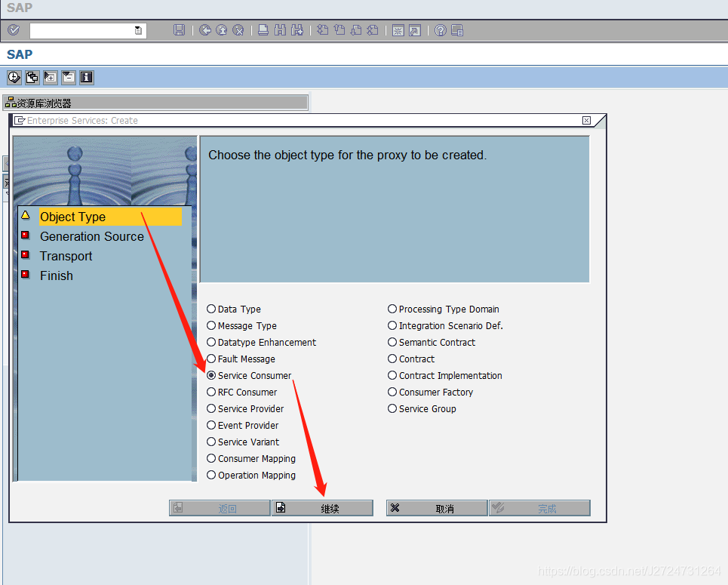The width and height of the screenshot is (728, 585).
Task: Click the Generation Source wizard step
Action: [x=92, y=236]
